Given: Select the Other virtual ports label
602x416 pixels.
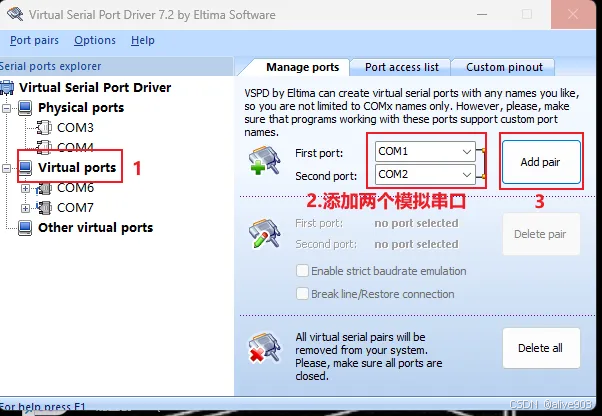Looking at the screenshot, I should coord(96,228).
